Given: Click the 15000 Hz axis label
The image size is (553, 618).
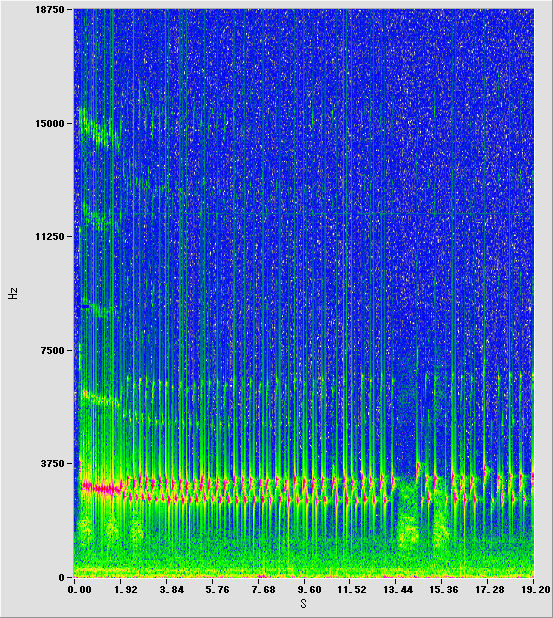Looking at the screenshot, I should coord(50,123).
